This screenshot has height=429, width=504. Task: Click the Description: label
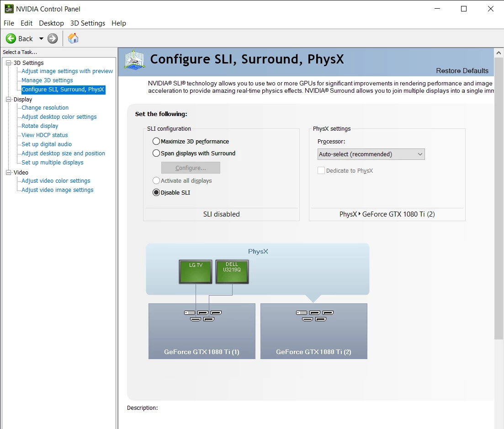click(x=143, y=408)
